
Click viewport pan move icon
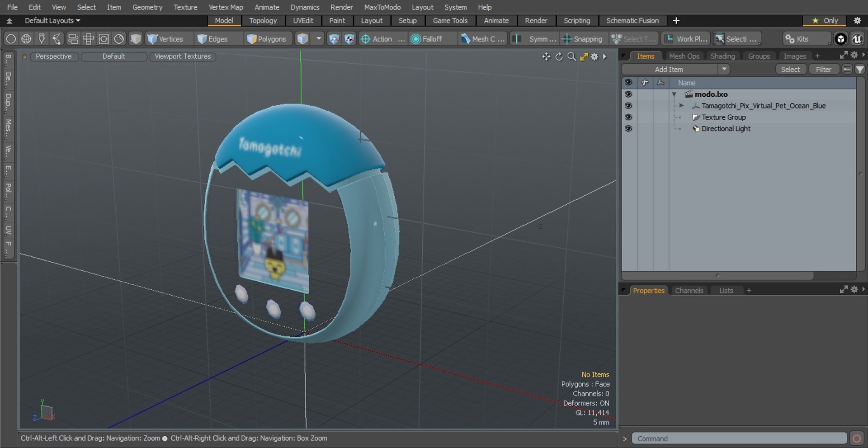[546, 57]
